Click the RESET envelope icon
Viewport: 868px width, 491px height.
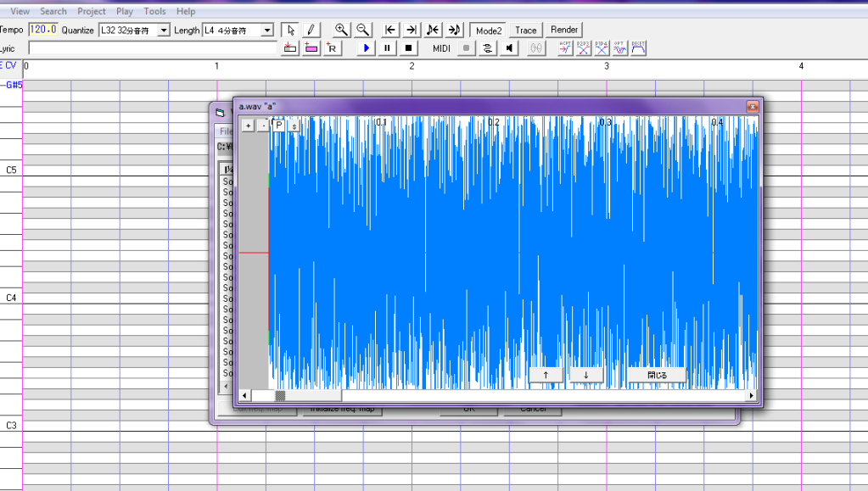pos(638,48)
